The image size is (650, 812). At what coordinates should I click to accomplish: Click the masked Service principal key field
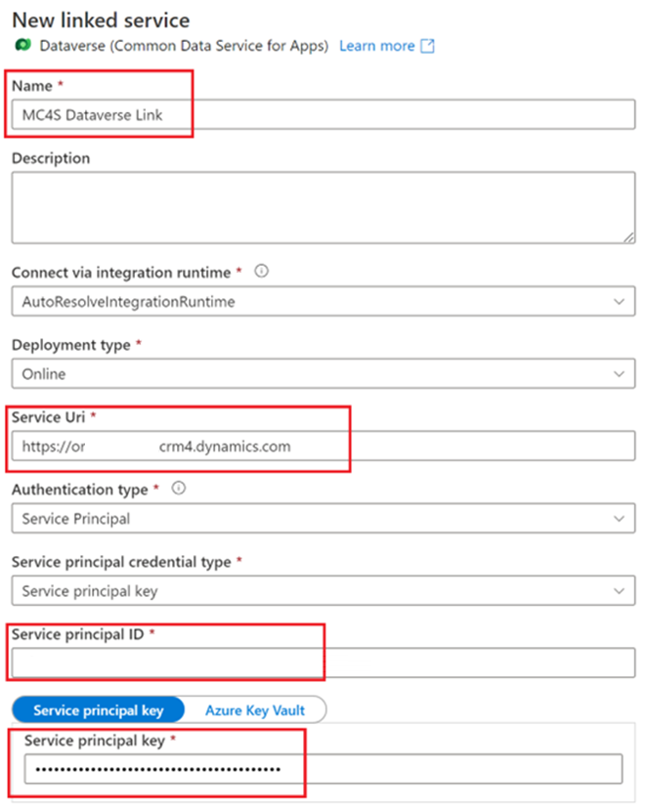coord(324,769)
